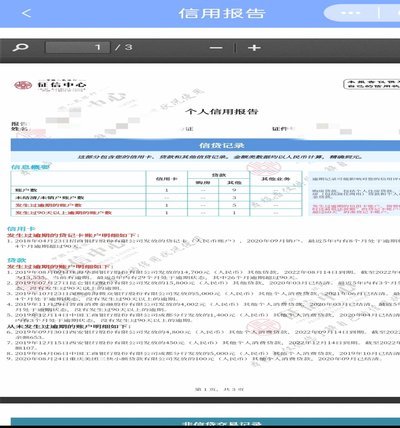Click the 信用报告 page title
The image size is (400, 428).
[x=222, y=13]
